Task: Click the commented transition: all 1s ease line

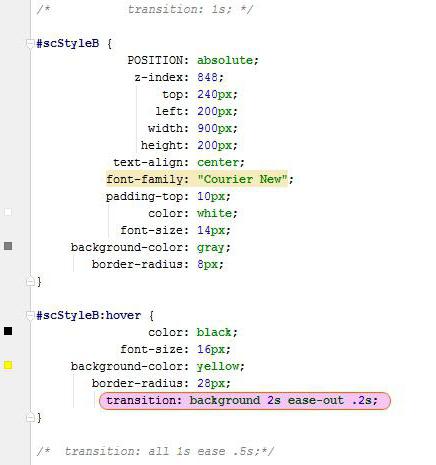Action: pos(155,452)
